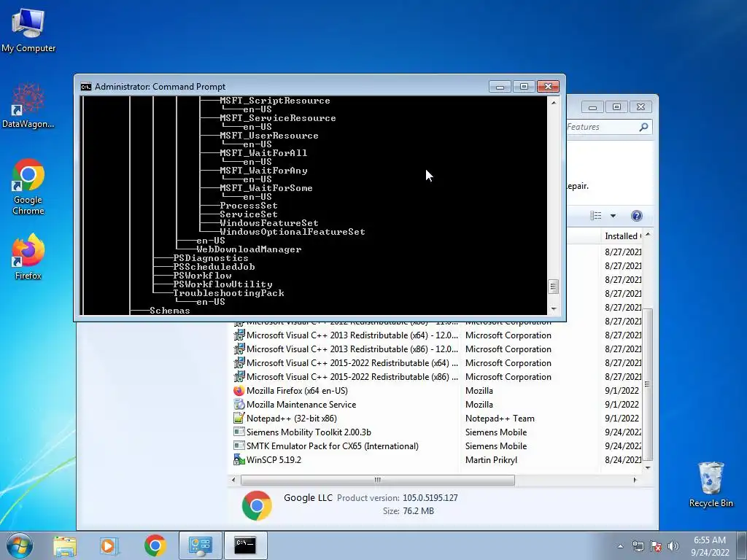Screen dimensions: 747x560
Task: Open the view options dropdown arrow
Action: [x=613, y=216]
